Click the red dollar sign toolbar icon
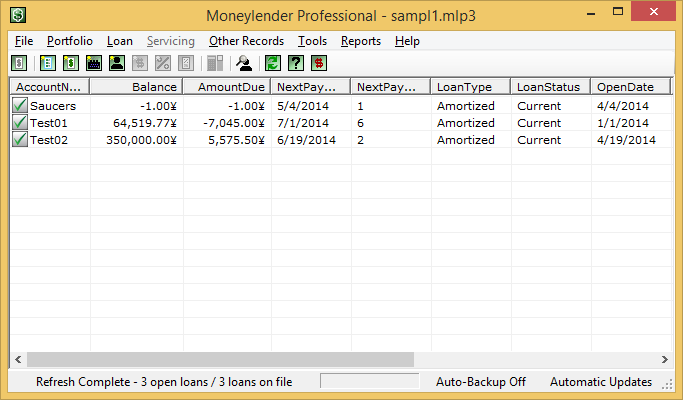The image size is (683, 400). coord(319,63)
